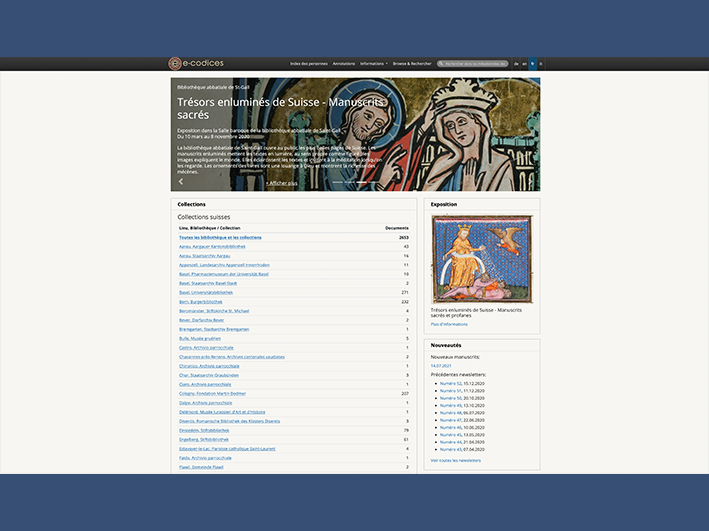Select the highlighted fr language button

click(x=533, y=64)
